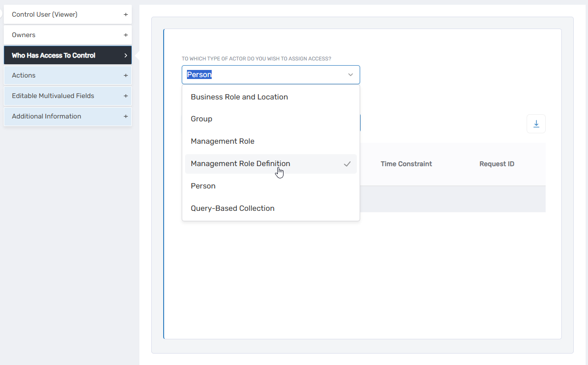This screenshot has height=365, width=588.
Task: Expand Editable Multivalued Fields plus icon
Action: coord(126,96)
